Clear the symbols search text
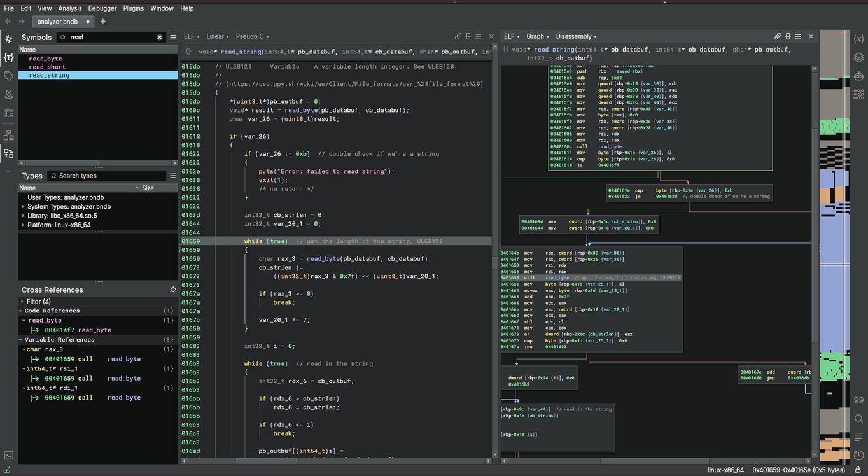The width and height of the screenshot is (868, 476). 160,38
